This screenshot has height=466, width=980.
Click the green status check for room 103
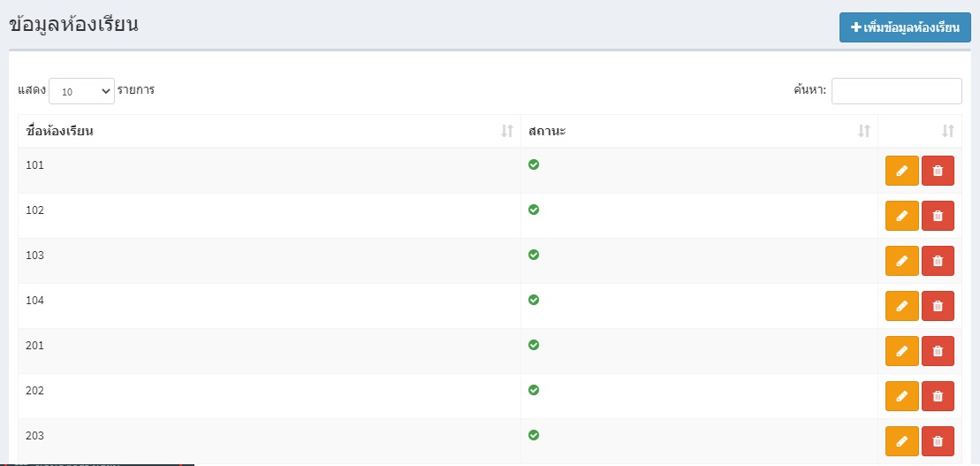coord(534,255)
